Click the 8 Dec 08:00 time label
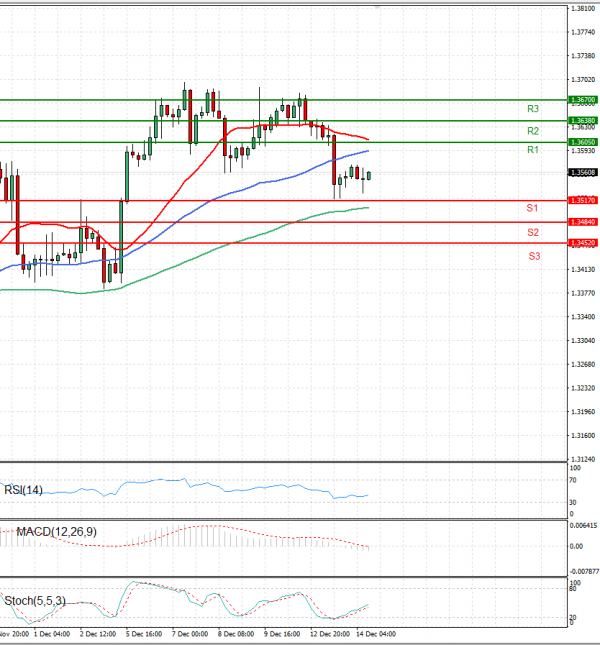600x645 pixels. 237,634
